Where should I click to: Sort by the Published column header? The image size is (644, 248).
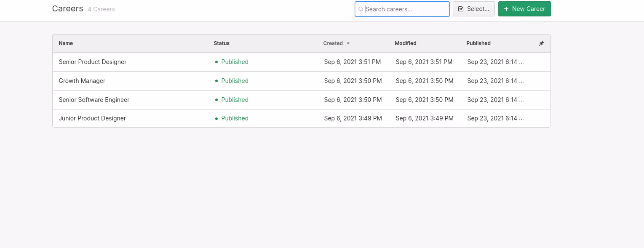point(478,43)
